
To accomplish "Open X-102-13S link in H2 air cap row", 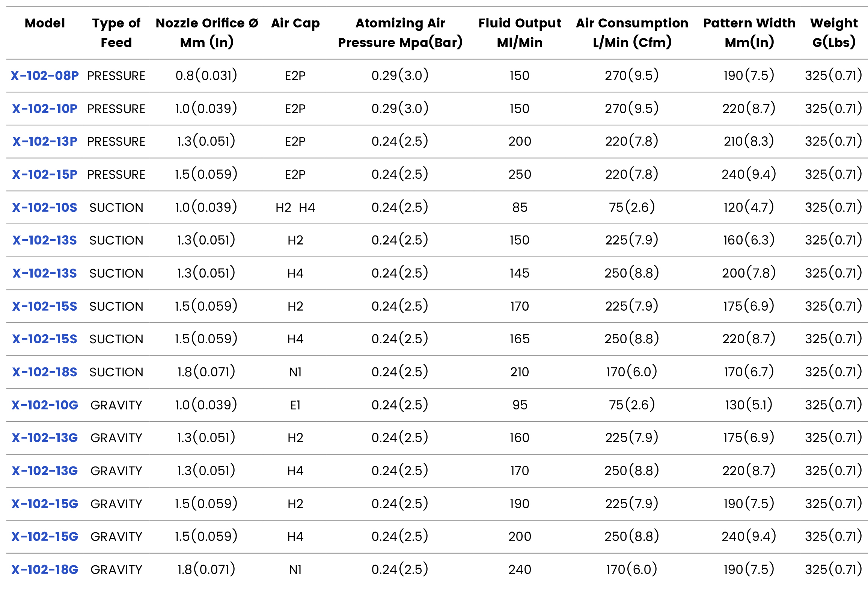I will click(x=45, y=240).
